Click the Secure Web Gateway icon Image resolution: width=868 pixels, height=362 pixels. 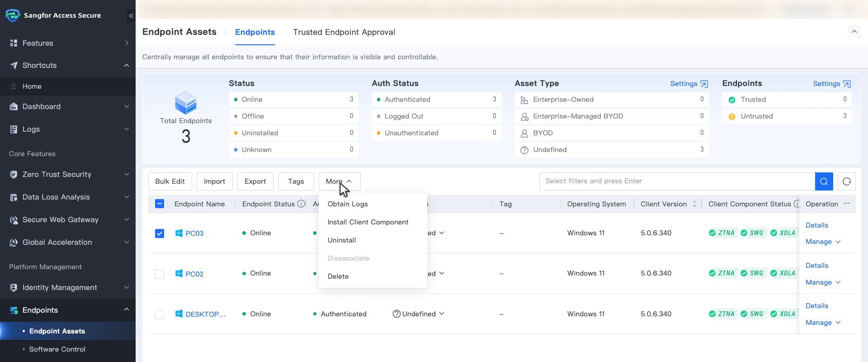(14, 219)
